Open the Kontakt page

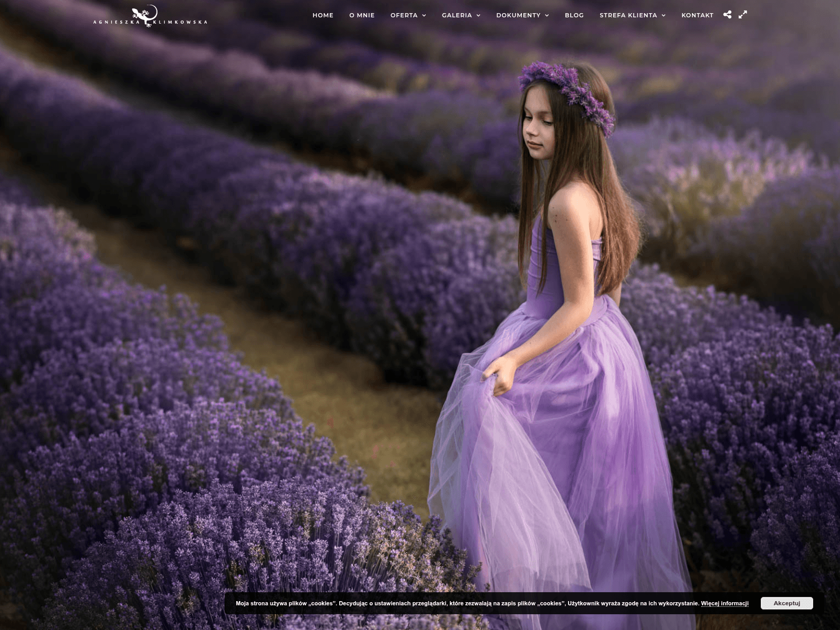pyautogui.click(x=697, y=15)
